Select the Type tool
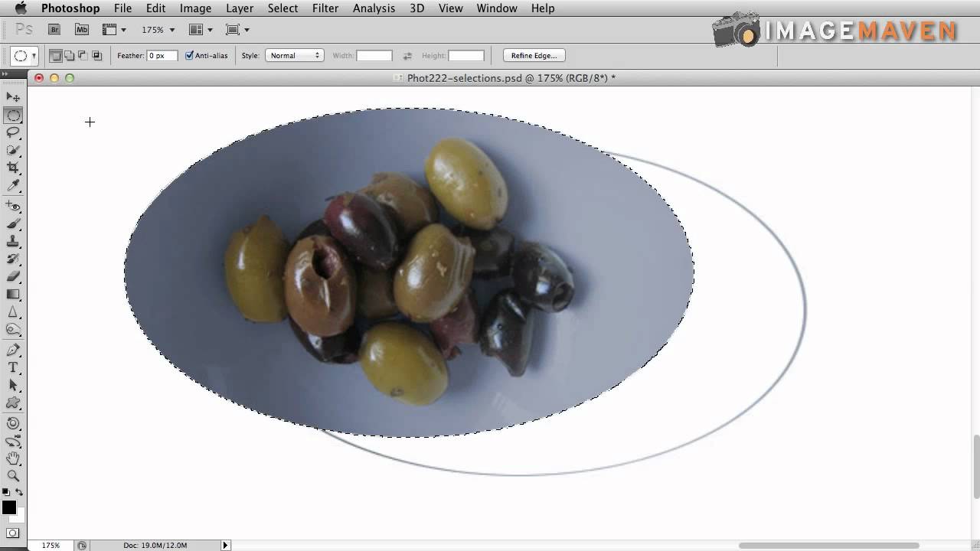This screenshot has height=551, width=980. point(13,368)
